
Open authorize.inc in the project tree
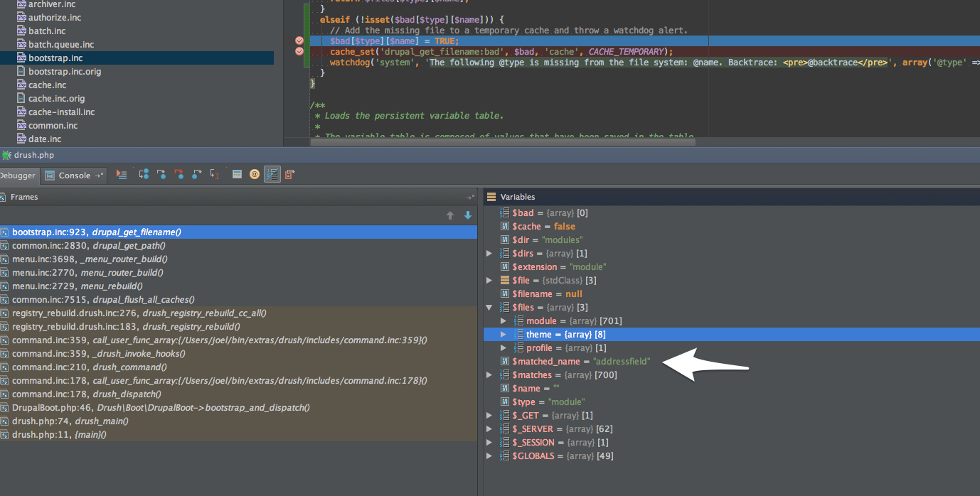[x=55, y=18]
